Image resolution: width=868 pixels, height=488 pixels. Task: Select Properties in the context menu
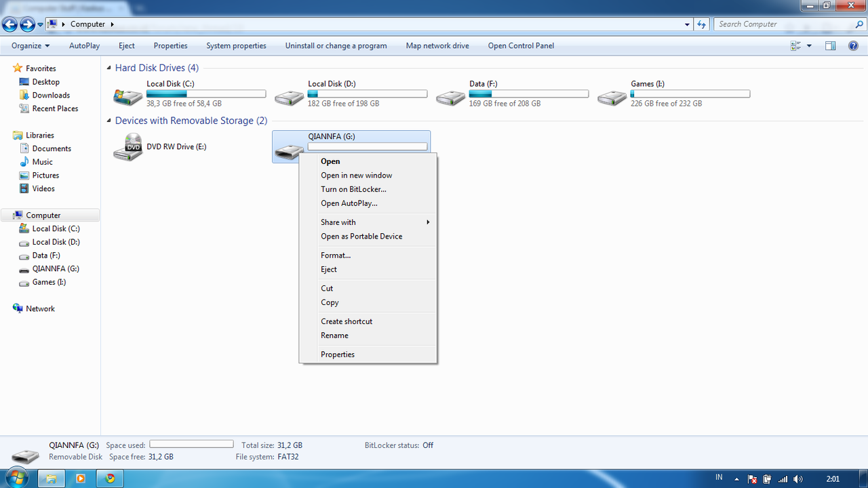click(x=338, y=354)
